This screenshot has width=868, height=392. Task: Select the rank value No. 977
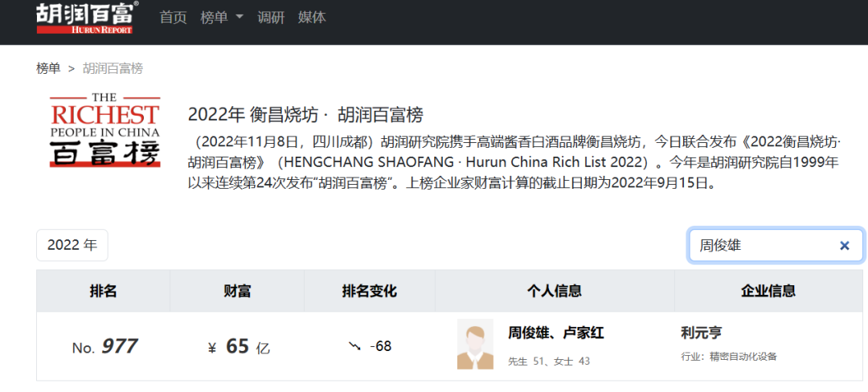click(104, 347)
